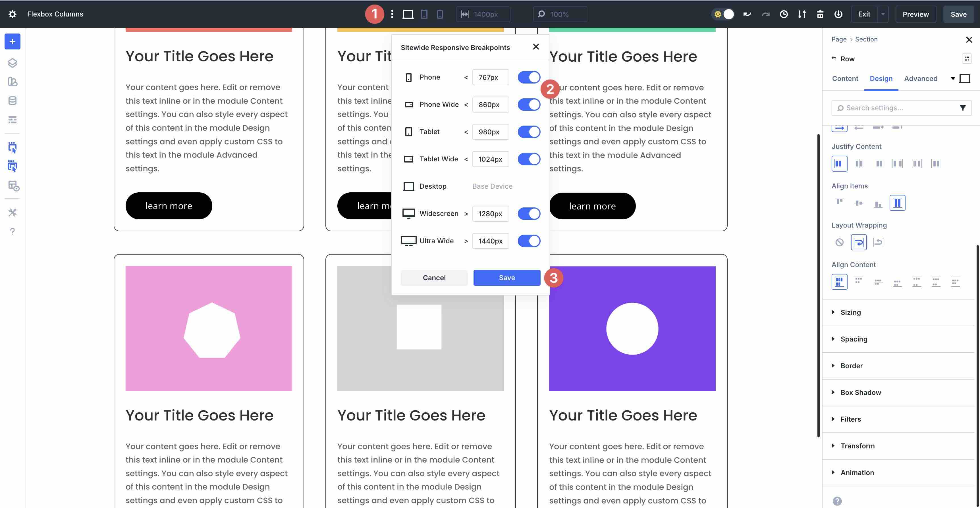Open the revision history
The image size is (980, 508).
[784, 14]
